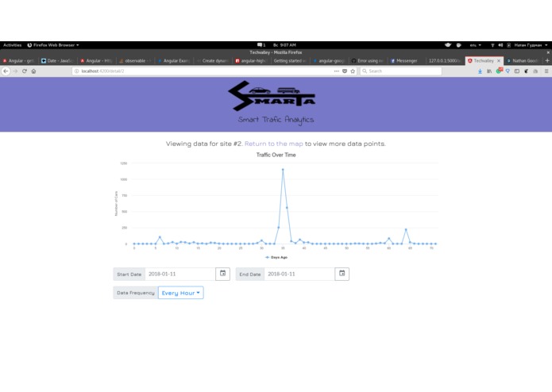Image resolution: width=552 pixels, height=392 pixels.
Task: Switch to the 'angular-goog' tab
Action: coord(329,61)
